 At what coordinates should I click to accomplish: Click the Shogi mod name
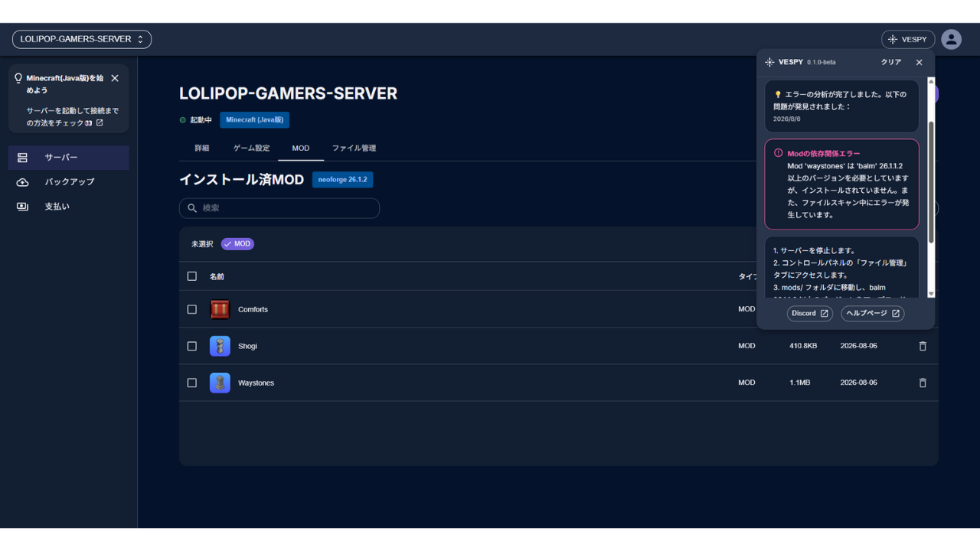click(x=248, y=347)
